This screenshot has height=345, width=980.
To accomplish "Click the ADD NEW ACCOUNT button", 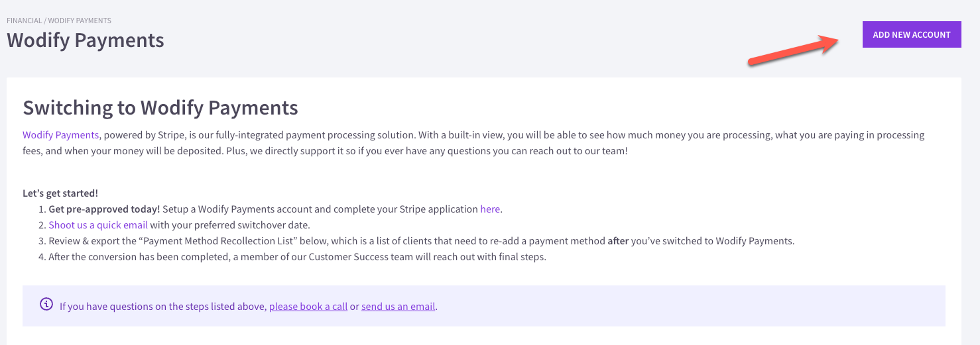I will point(912,34).
